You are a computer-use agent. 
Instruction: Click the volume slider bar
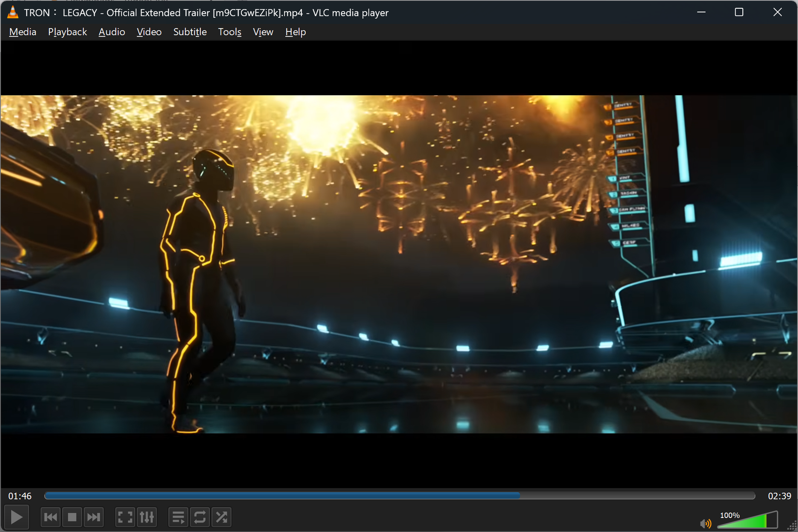pos(747,522)
